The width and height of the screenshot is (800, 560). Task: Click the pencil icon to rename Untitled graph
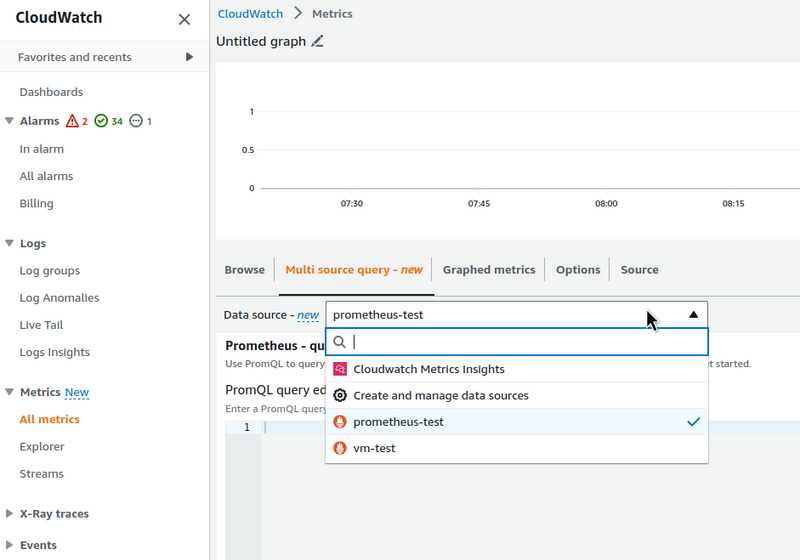click(x=317, y=41)
